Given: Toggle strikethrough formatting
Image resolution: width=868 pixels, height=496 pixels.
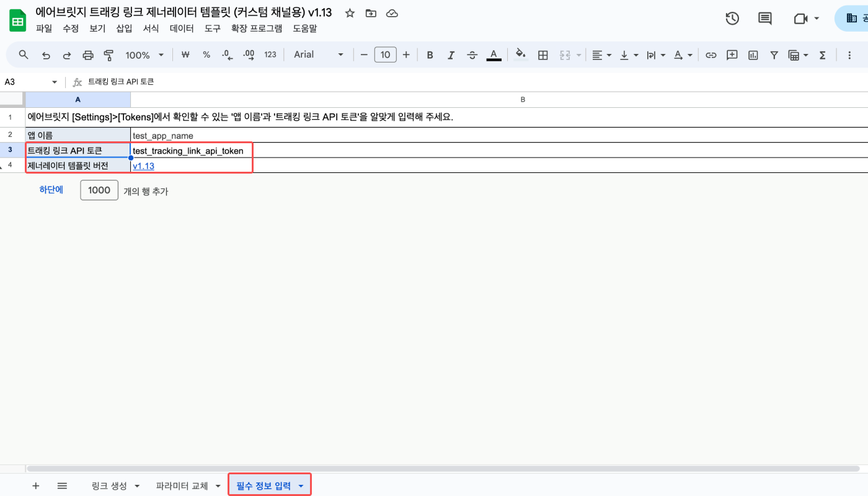Looking at the screenshot, I should point(472,55).
